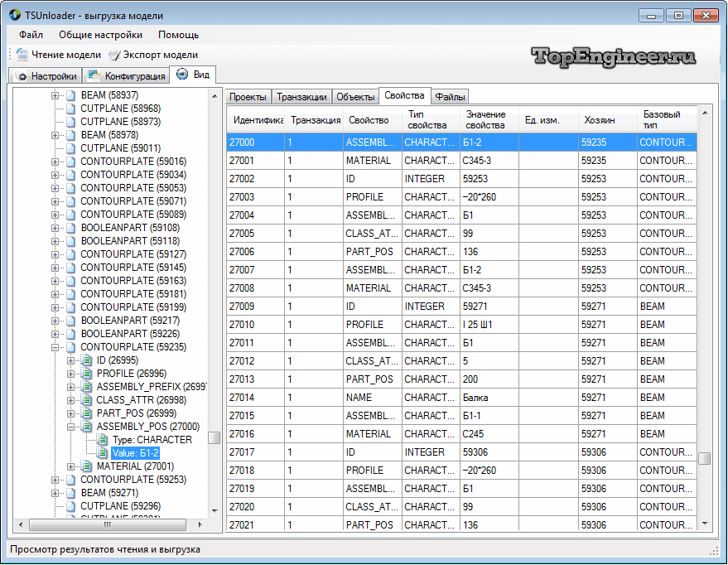Click the Конфигурация tab icon
The image size is (728, 565).
(x=94, y=76)
